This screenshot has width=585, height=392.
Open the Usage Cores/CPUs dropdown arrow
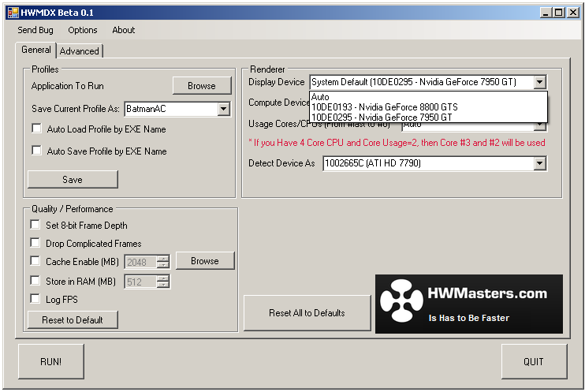point(539,126)
